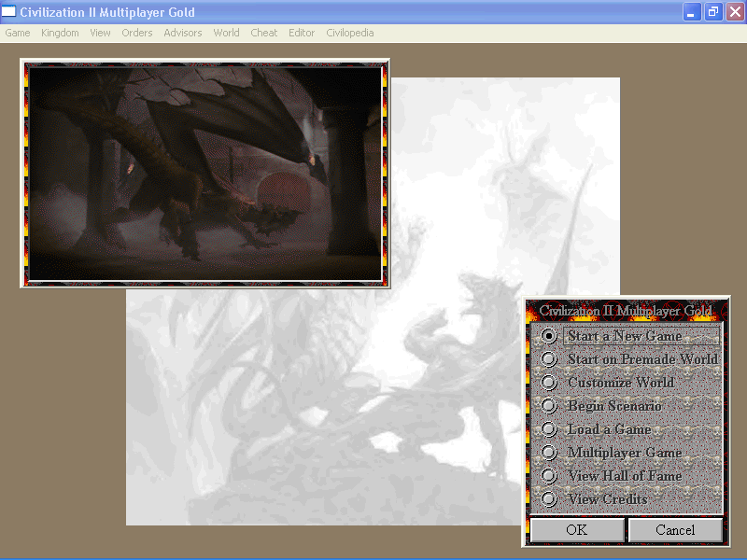Screen dimensions: 747x560
Task: Open the Cheat menu
Action: [x=264, y=33]
